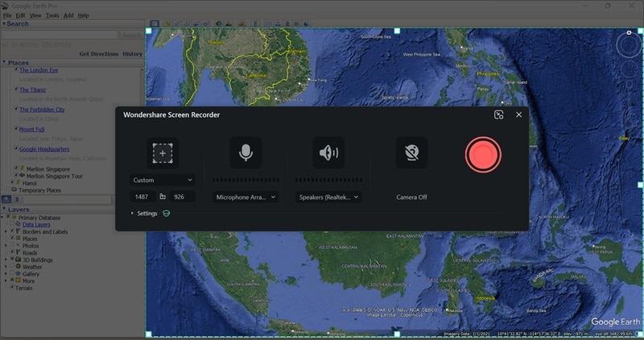Screen dimensions: 644x340
Task: Select the custom capture area icon
Action: [x=163, y=153]
